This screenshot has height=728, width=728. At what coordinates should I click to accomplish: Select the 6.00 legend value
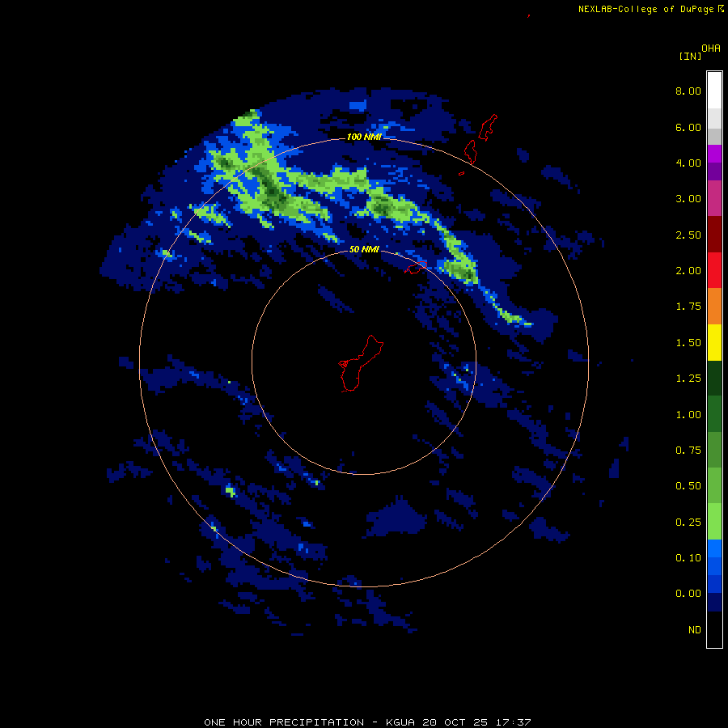tap(688, 127)
